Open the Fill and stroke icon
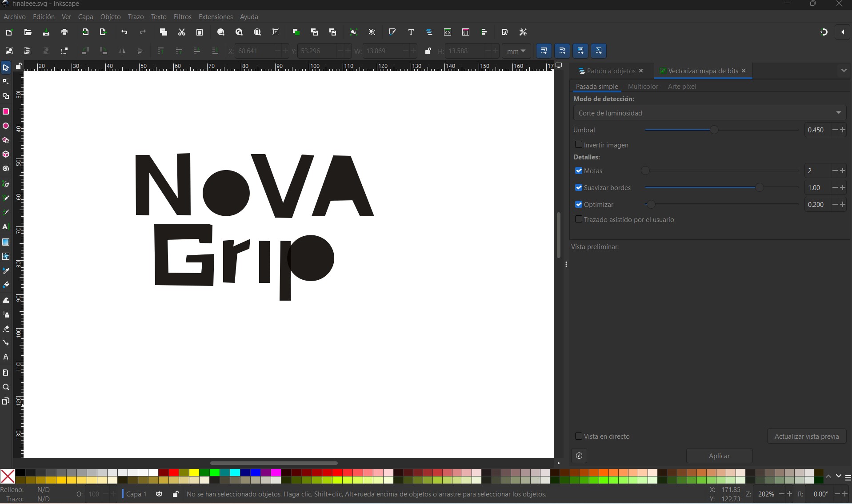 click(x=392, y=32)
